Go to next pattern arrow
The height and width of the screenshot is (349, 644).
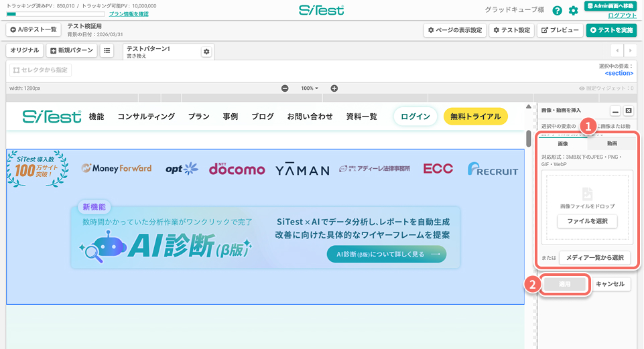click(x=630, y=50)
